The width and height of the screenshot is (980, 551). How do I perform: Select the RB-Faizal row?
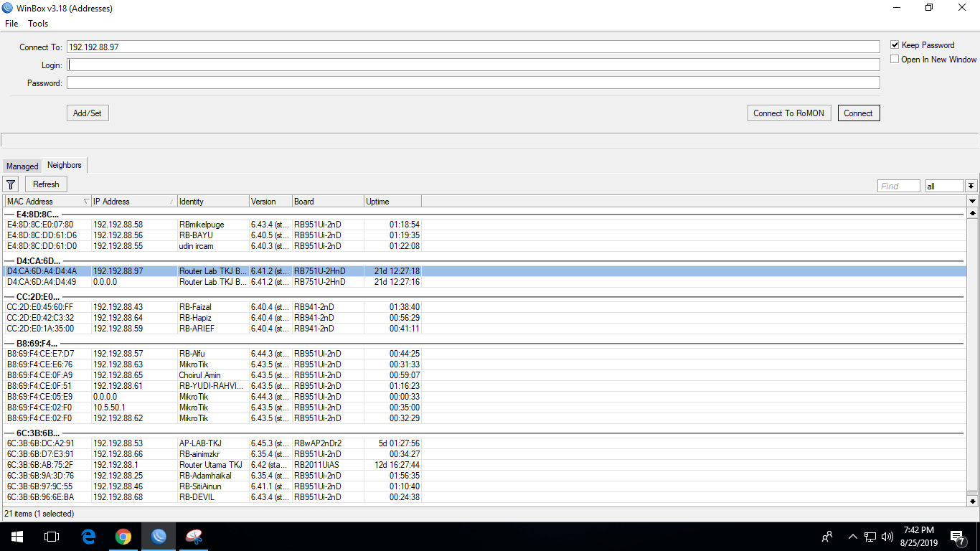(486, 307)
